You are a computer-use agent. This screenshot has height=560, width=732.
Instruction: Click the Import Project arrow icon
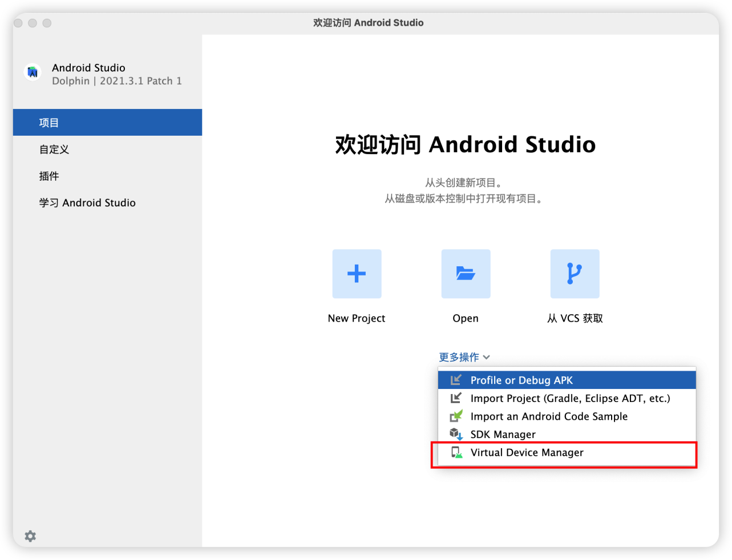click(456, 398)
